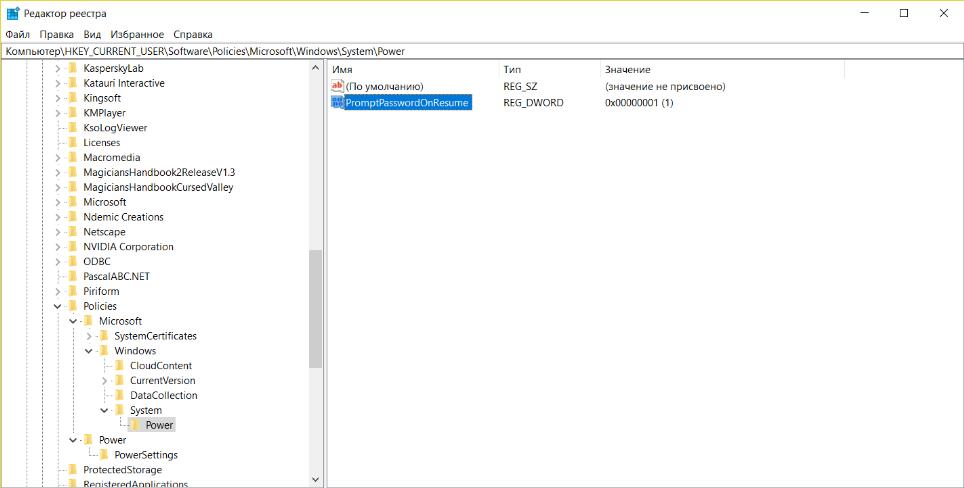Select the ProtectedStorage folder icon

(x=73, y=470)
